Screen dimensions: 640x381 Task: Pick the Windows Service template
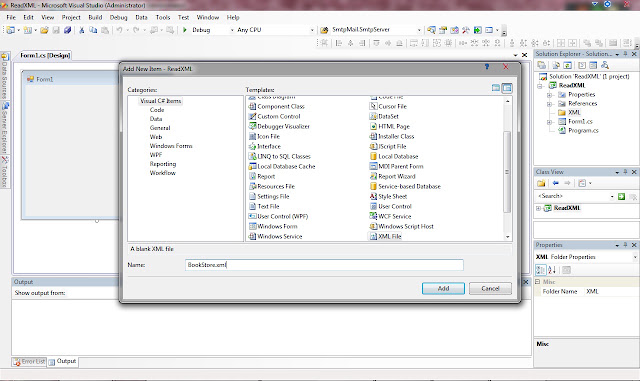276,236
